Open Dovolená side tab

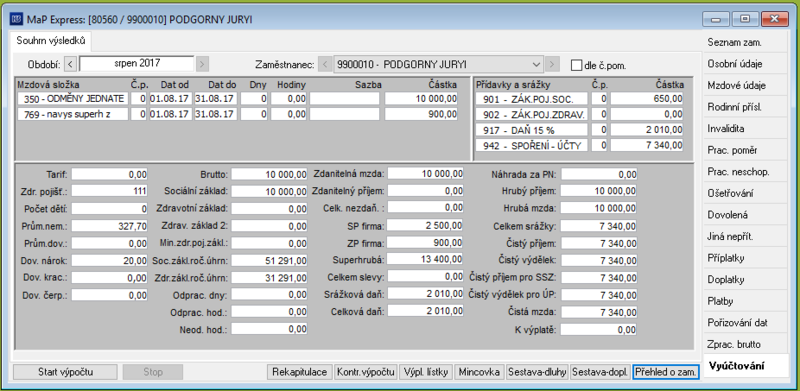[x=745, y=215]
